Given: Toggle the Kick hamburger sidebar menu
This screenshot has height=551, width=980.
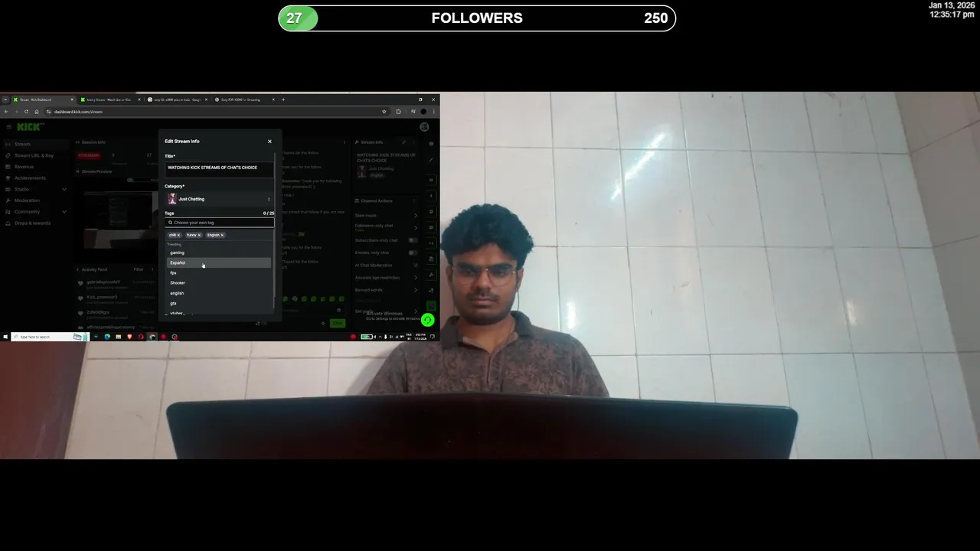Looking at the screenshot, I should [8, 127].
